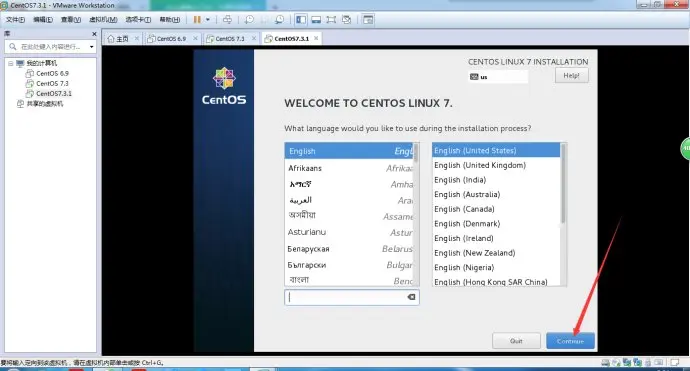Choose English (Australia) locale

pos(496,194)
